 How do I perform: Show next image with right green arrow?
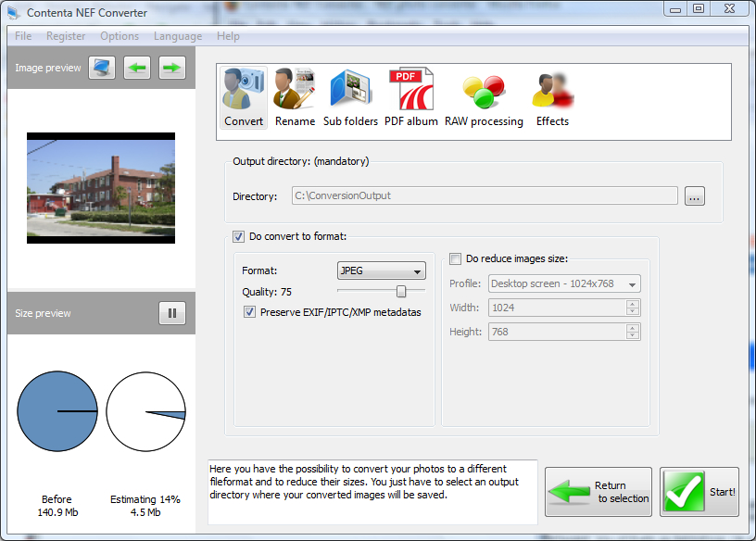coord(172,68)
